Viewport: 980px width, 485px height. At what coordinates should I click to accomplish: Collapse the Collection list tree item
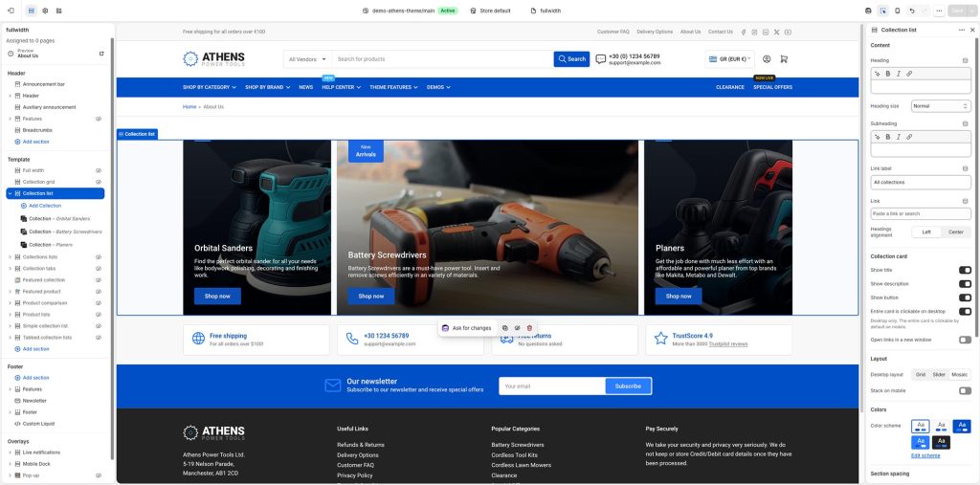tap(10, 194)
